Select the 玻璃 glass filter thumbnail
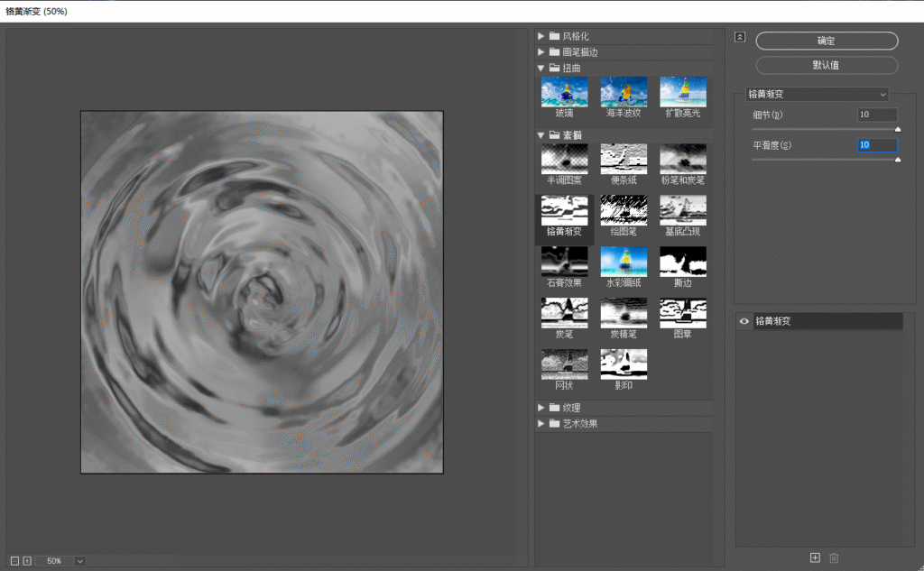Image resolution: width=924 pixels, height=571 pixels. click(x=564, y=92)
